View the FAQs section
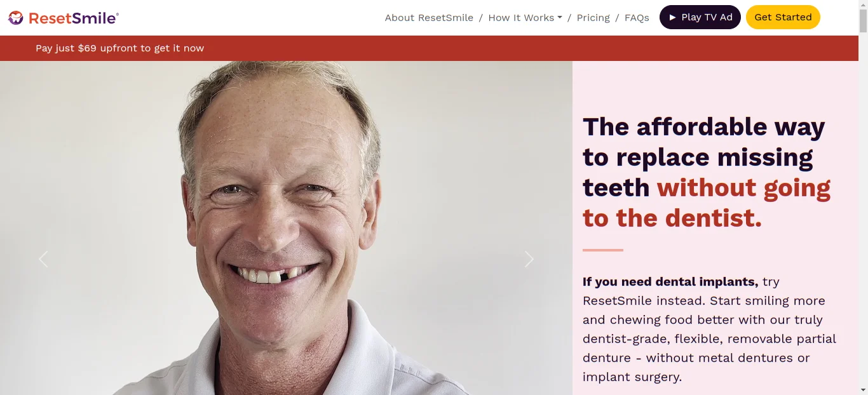The width and height of the screenshot is (868, 395). [x=637, y=18]
